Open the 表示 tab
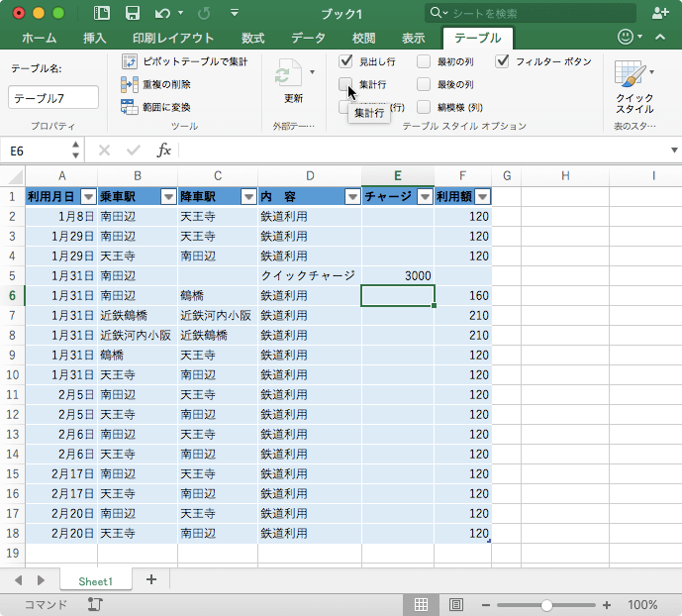This screenshot has width=682, height=616. click(x=413, y=39)
